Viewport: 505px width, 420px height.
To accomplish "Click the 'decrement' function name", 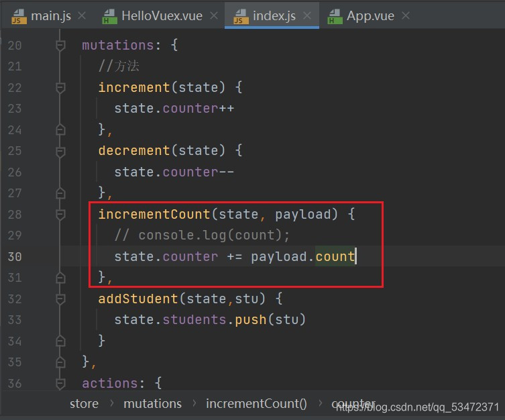I will pos(134,150).
